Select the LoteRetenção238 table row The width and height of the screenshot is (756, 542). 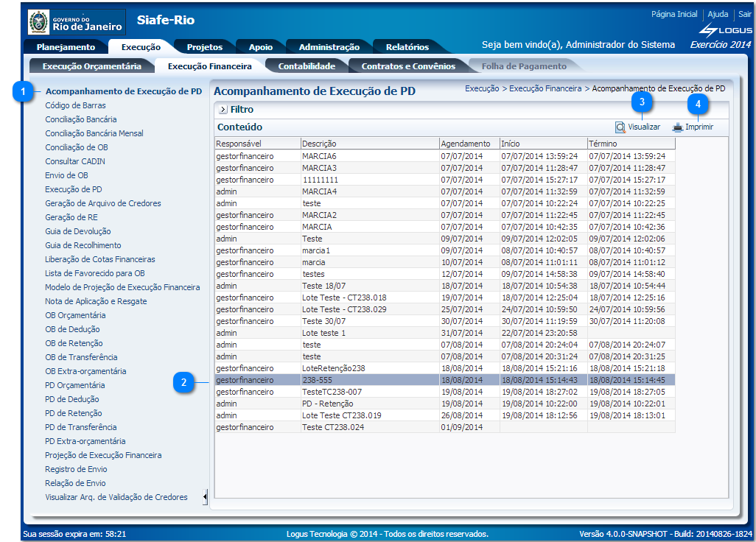coord(333,368)
